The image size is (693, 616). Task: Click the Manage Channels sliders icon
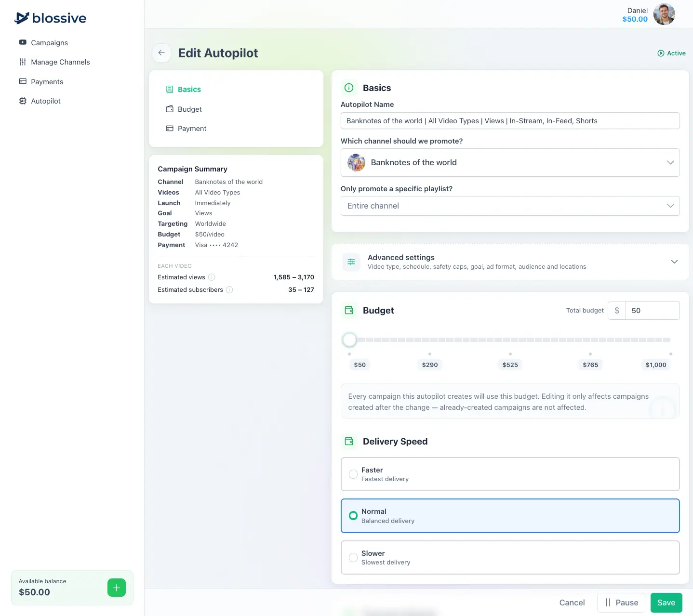23,62
